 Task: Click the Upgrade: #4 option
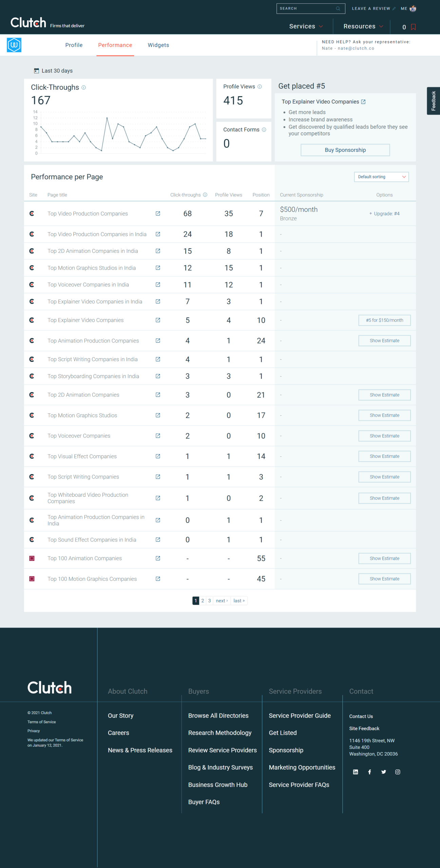click(384, 214)
